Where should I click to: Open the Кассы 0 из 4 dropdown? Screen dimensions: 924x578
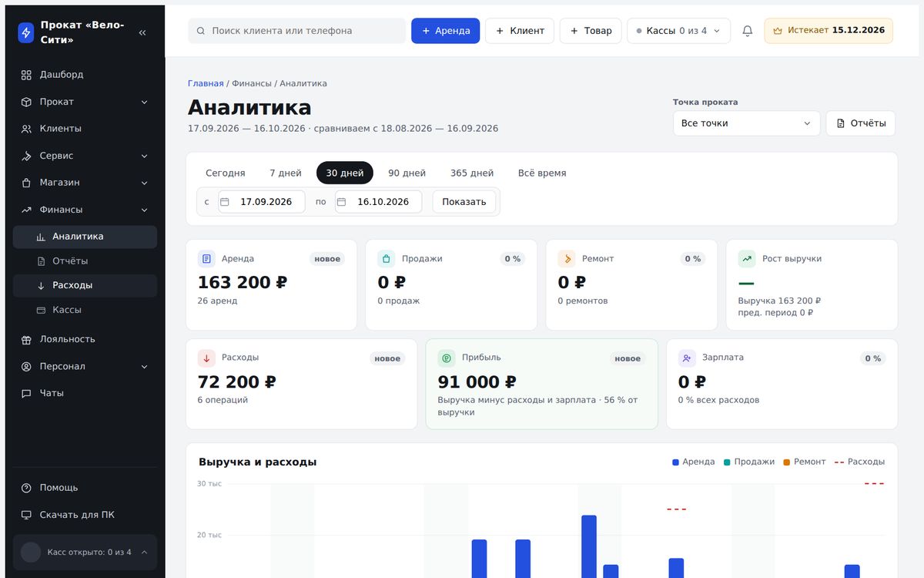pyautogui.click(x=678, y=31)
